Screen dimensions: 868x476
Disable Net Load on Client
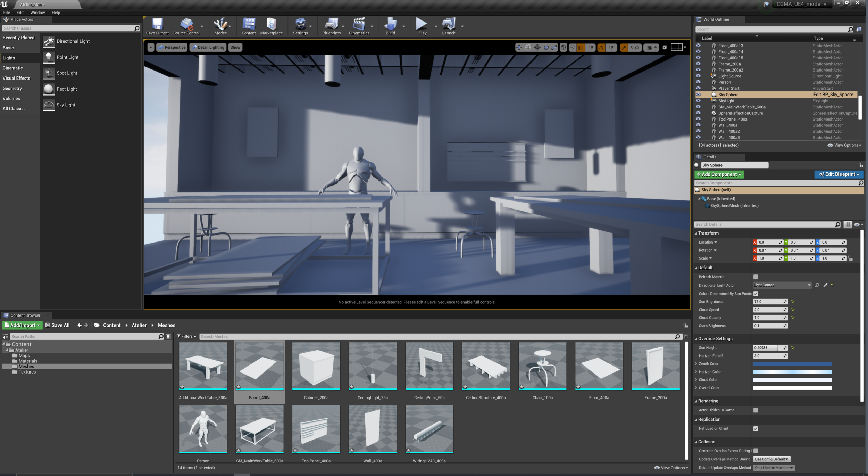pos(756,428)
